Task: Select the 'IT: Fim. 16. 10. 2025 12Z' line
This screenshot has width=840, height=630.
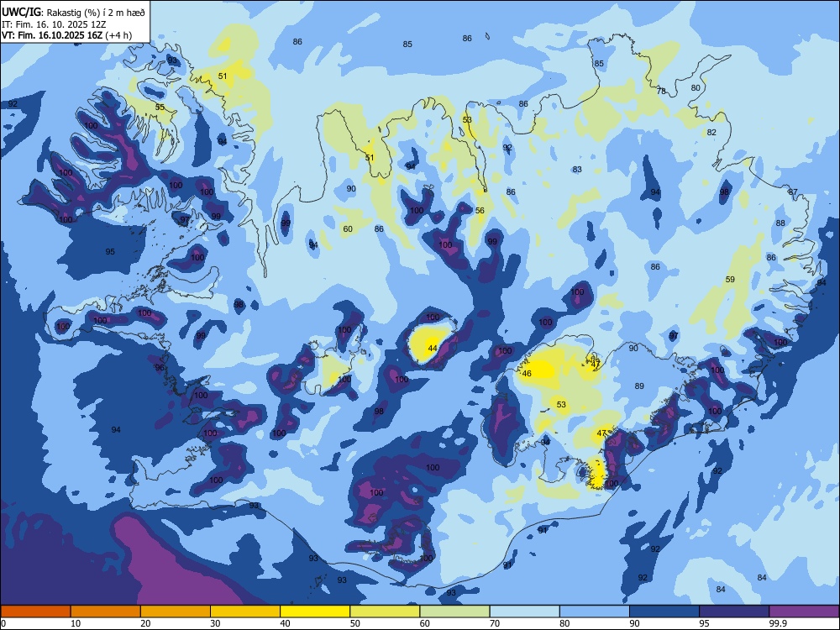Action: pyautogui.click(x=54, y=24)
